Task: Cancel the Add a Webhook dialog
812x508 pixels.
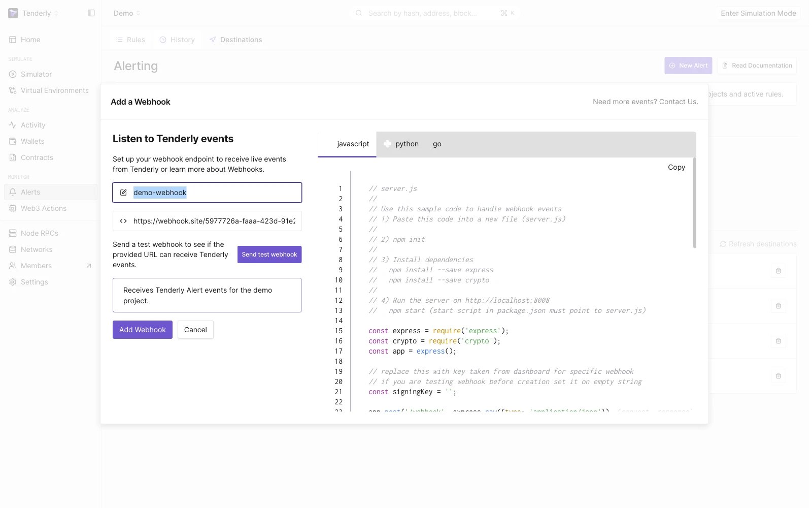Action: coord(195,330)
